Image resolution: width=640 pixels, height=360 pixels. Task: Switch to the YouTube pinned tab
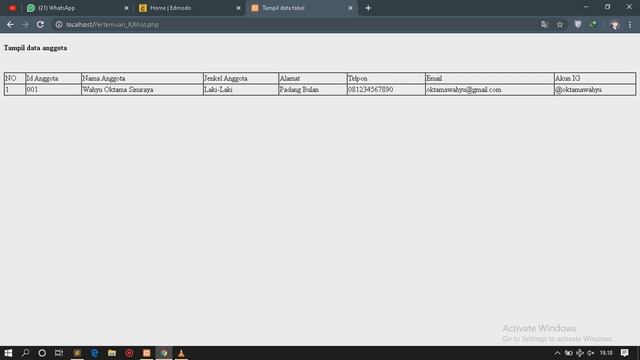pos(13,8)
